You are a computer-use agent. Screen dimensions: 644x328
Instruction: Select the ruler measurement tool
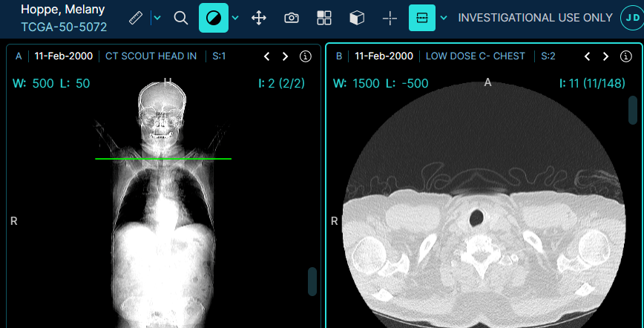[136, 18]
